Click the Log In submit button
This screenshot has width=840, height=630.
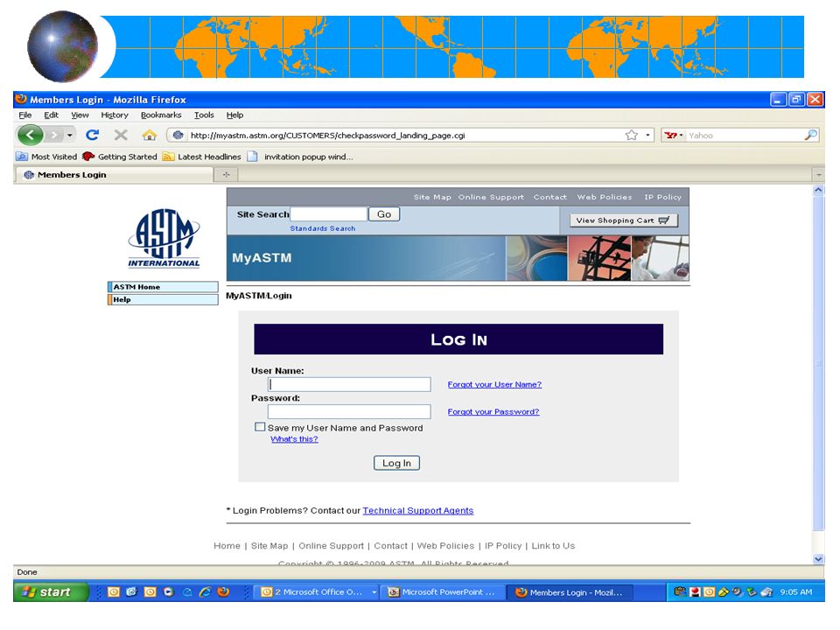[x=396, y=463]
